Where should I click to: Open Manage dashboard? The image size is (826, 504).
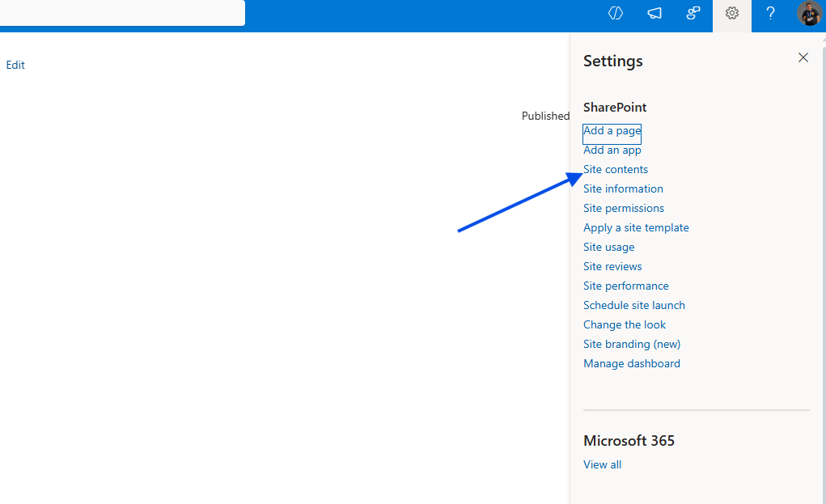click(631, 363)
